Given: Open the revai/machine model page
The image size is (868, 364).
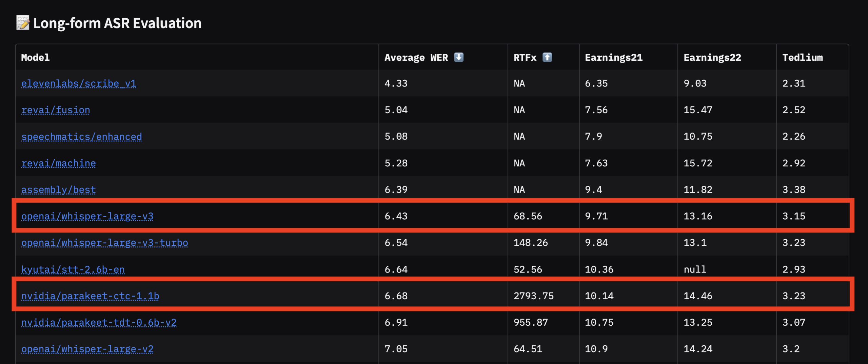Looking at the screenshot, I should 58,163.
